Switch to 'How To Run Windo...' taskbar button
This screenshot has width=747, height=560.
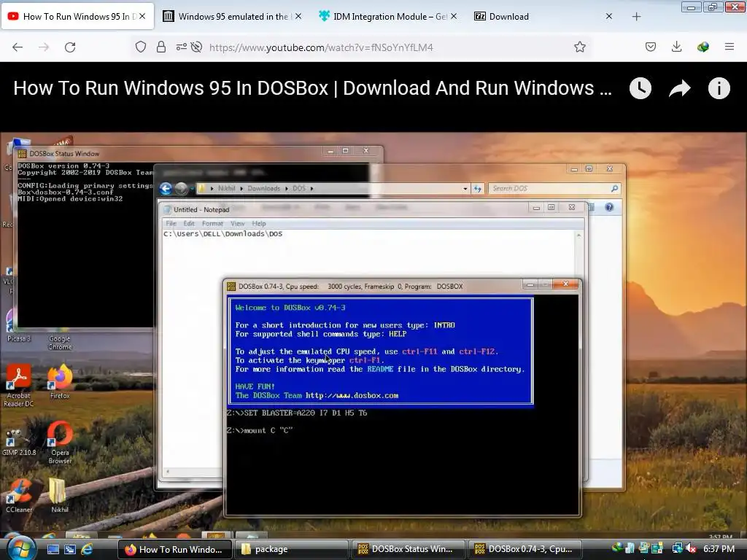click(175, 549)
